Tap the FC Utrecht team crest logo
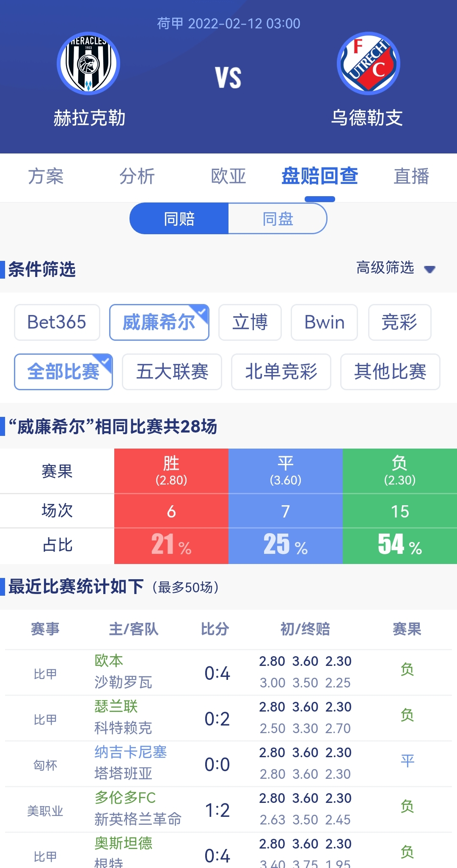 [368, 63]
